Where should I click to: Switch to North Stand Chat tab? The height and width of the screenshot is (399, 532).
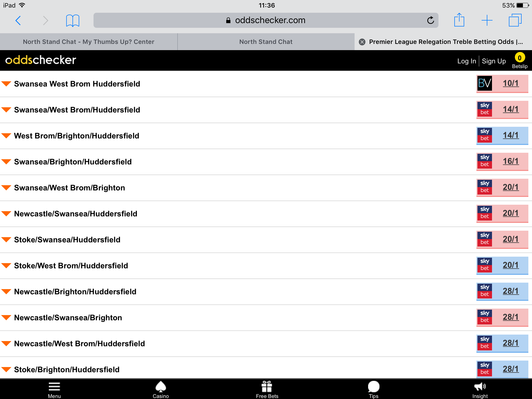point(266,42)
